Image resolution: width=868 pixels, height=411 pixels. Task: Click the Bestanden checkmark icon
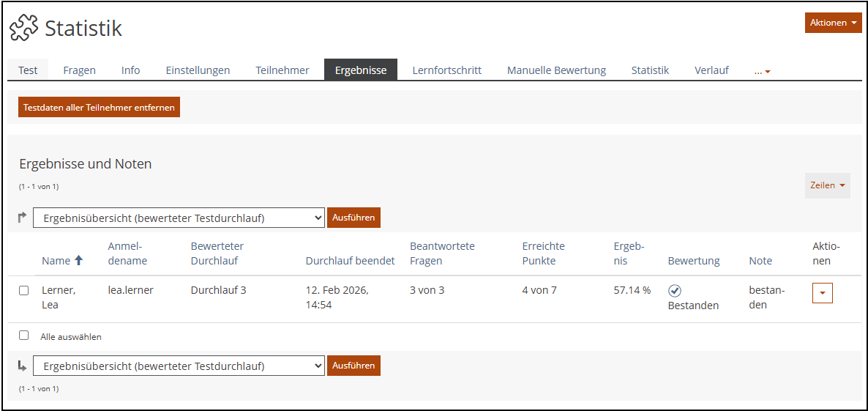pos(675,291)
